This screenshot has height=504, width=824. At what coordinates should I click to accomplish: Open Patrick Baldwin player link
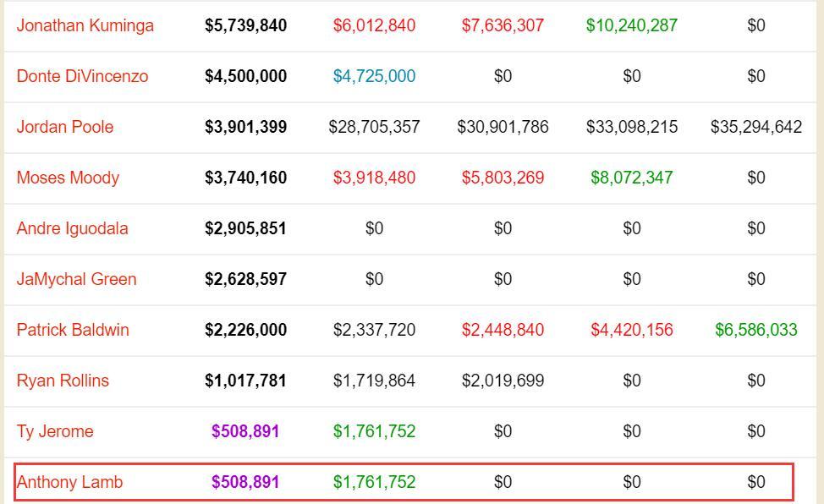coord(73,330)
